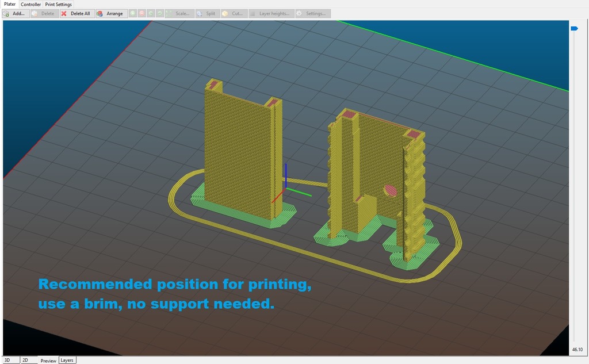589x364 pixels.
Task: Click the red minus 'fewer copies' icon
Action: click(141, 13)
